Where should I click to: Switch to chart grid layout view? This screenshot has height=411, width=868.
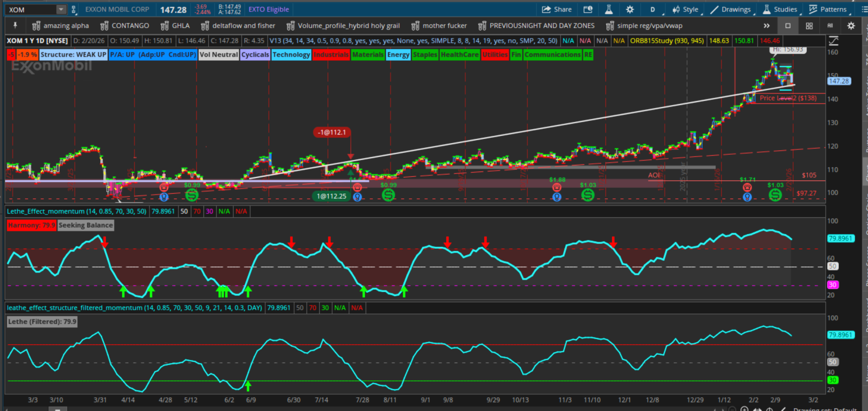point(809,26)
